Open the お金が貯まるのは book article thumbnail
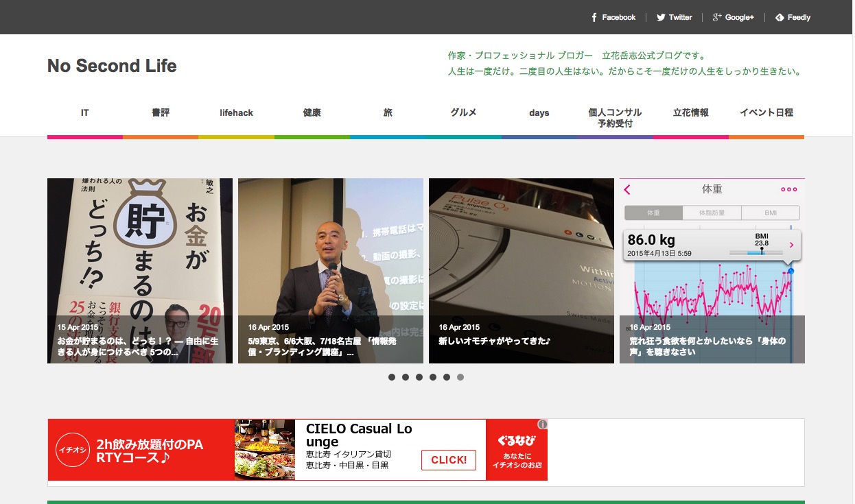The height and width of the screenshot is (504, 855). coord(140,270)
